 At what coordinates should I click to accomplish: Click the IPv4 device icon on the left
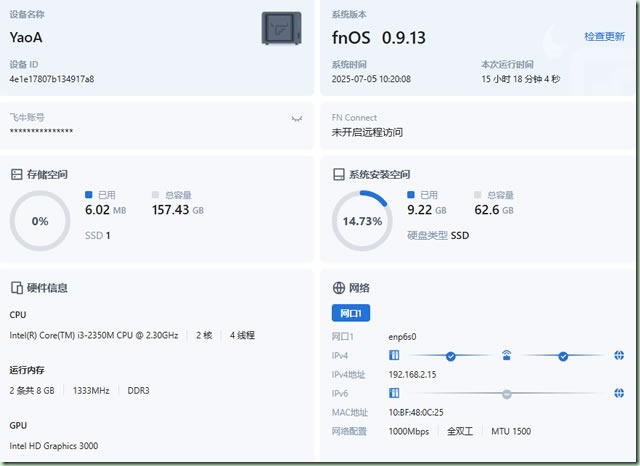(394, 355)
